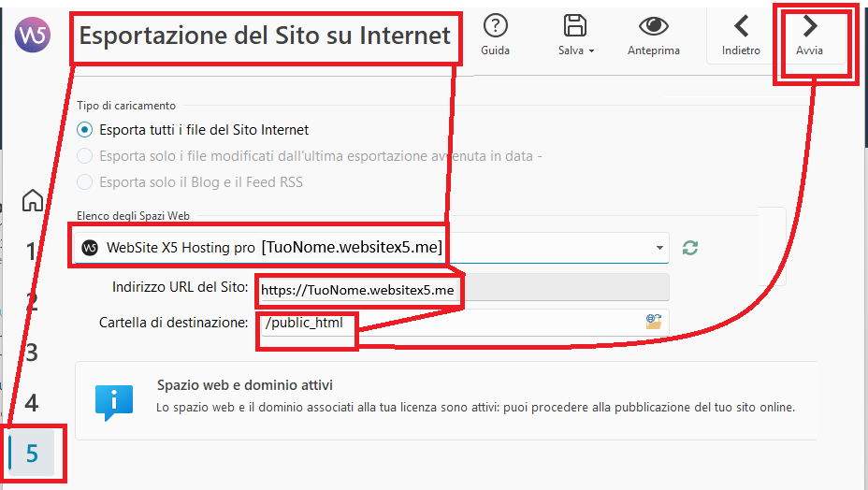Refresh the web spaces list
The height and width of the screenshot is (490, 868).
pyautogui.click(x=690, y=248)
